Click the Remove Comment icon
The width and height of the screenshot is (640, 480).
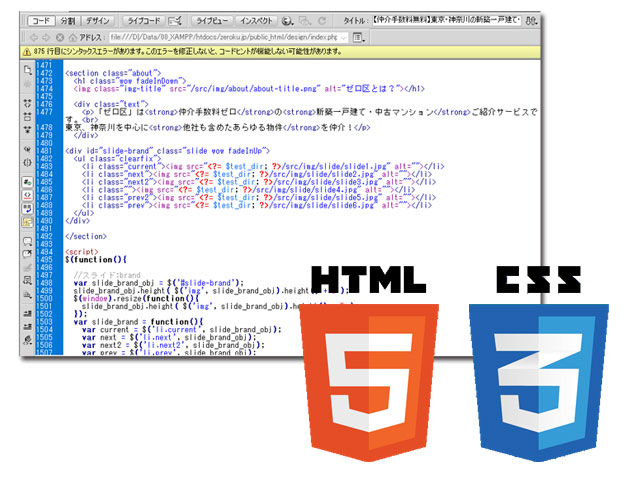[x=27, y=254]
